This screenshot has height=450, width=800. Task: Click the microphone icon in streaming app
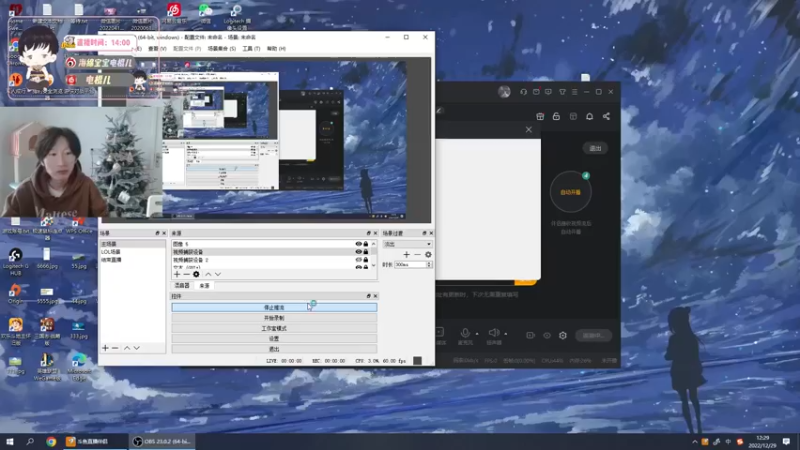[x=465, y=333]
